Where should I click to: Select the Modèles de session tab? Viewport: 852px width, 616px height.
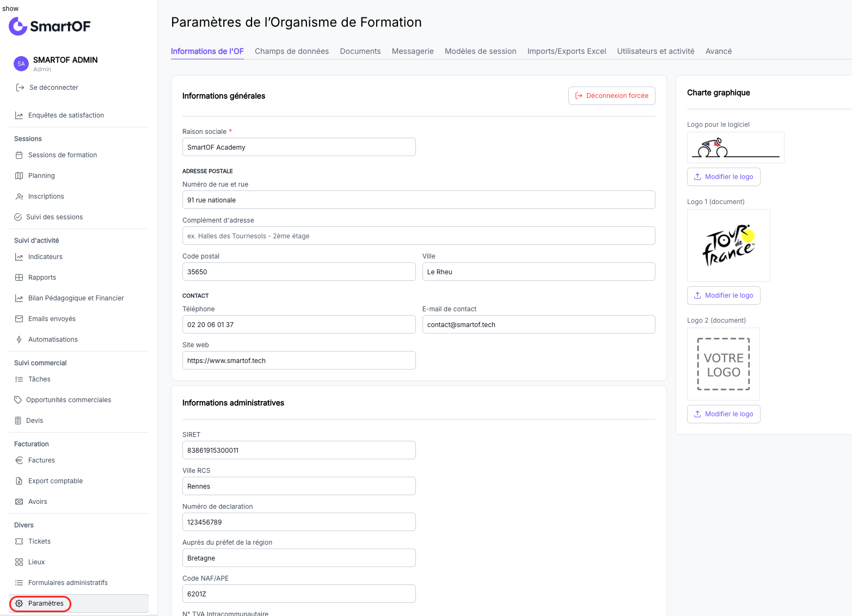(480, 51)
